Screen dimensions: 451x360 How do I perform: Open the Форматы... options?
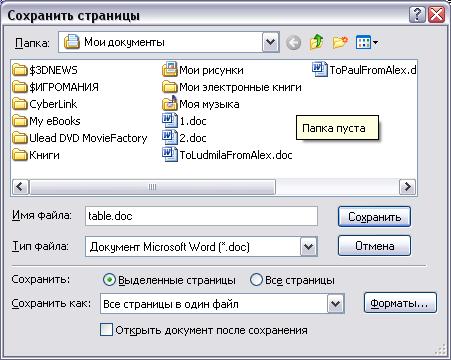400,303
